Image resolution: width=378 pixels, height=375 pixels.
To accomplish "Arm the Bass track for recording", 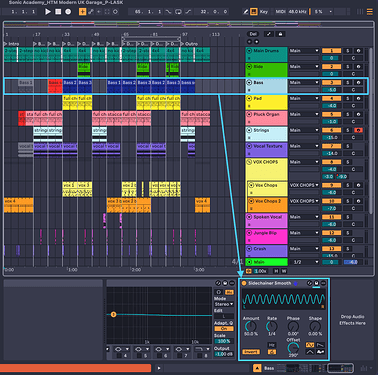I will coord(358,82).
